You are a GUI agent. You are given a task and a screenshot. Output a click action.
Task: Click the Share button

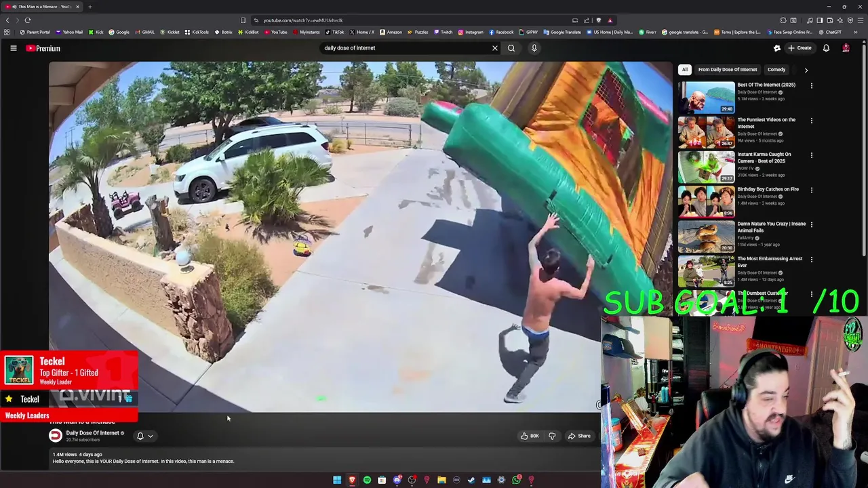(x=579, y=436)
